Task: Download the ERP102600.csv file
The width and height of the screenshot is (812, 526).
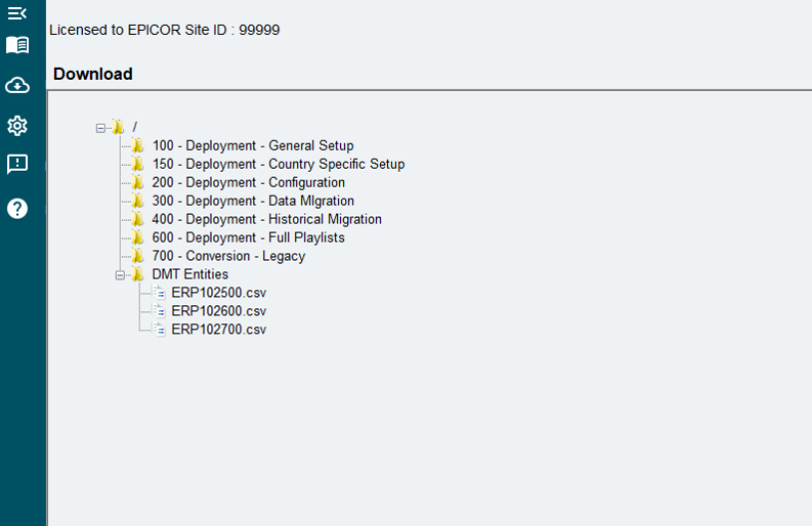Action: point(218,311)
